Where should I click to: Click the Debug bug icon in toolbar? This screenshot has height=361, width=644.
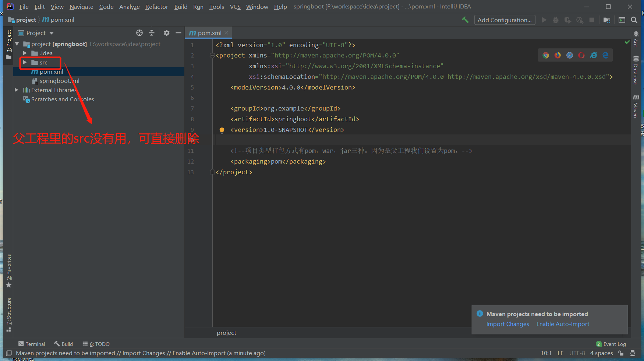[556, 20]
